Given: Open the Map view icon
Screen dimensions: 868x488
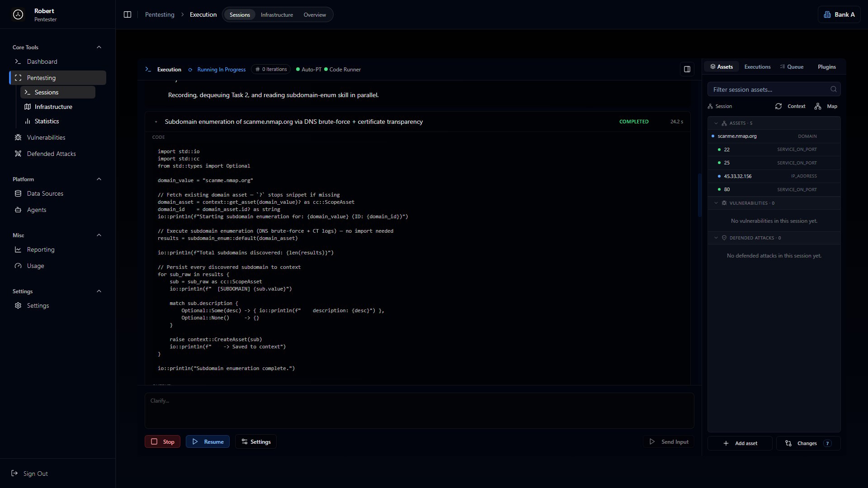Looking at the screenshot, I should click(817, 106).
